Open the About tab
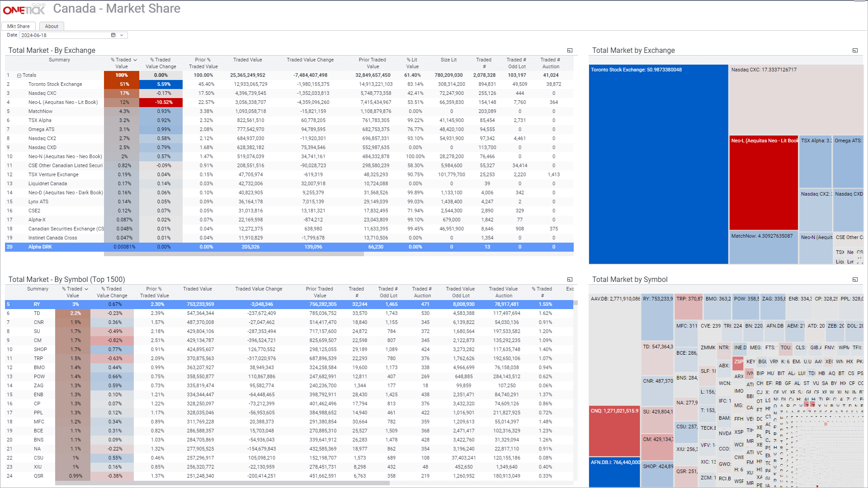 52,26
